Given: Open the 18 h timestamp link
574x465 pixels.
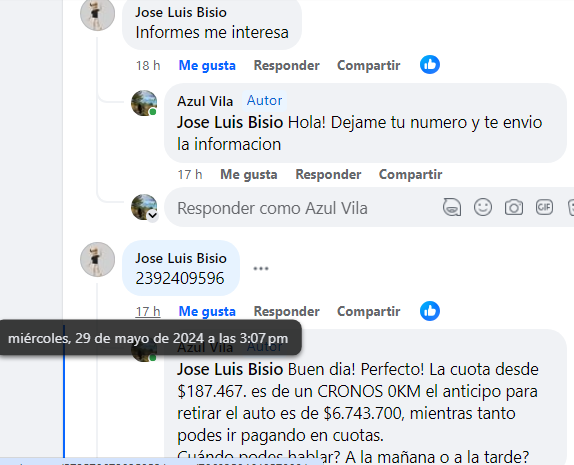Looking at the screenshot, I should 148,66.
